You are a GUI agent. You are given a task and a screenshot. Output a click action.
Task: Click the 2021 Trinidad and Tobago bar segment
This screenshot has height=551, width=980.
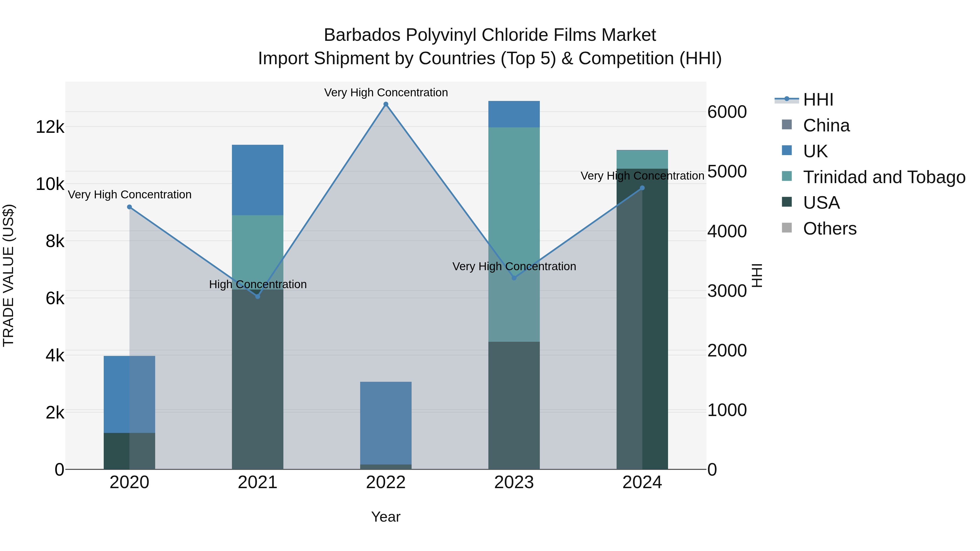(x=258, y=253)
